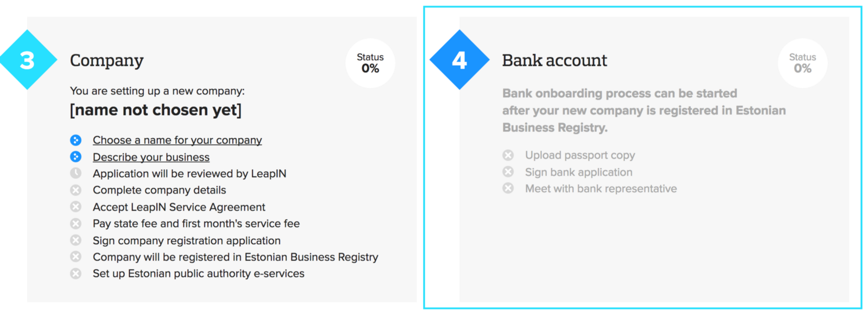Open Choose a name for your company link
Image resolution: width=868 pixels, height=312 pixels.
(x=177, y=140)
